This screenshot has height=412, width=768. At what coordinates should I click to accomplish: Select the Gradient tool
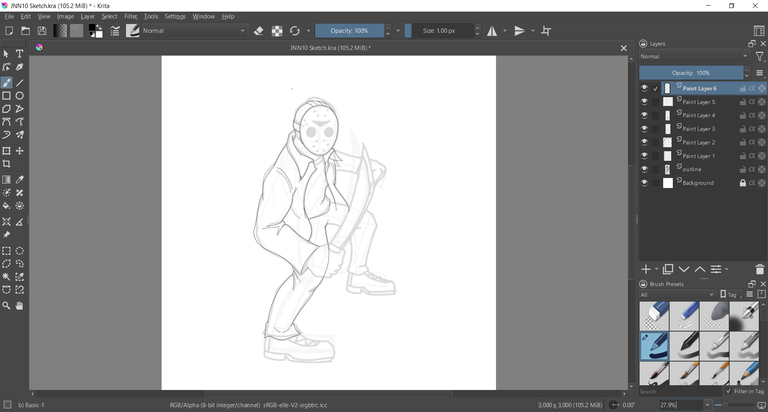[6, 180]
